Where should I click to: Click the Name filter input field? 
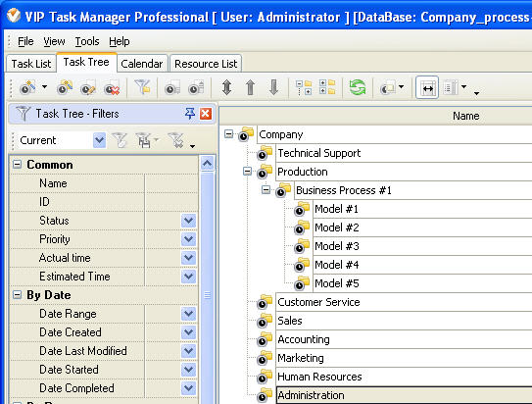tap(171, 183)
